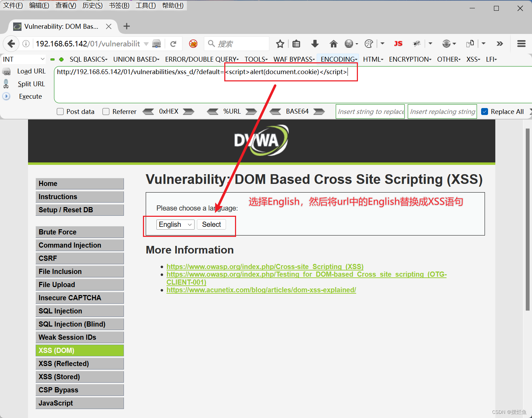Screen dimensions: 532x418
Task: Close the Vulnerability: DOM Bas... tab
Action: pos(109,26)
